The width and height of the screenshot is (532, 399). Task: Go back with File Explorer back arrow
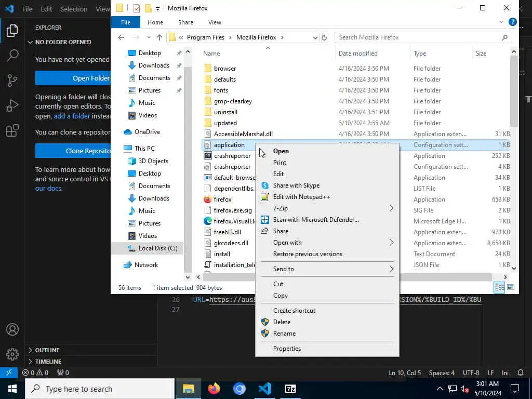[x=121, y=37]
